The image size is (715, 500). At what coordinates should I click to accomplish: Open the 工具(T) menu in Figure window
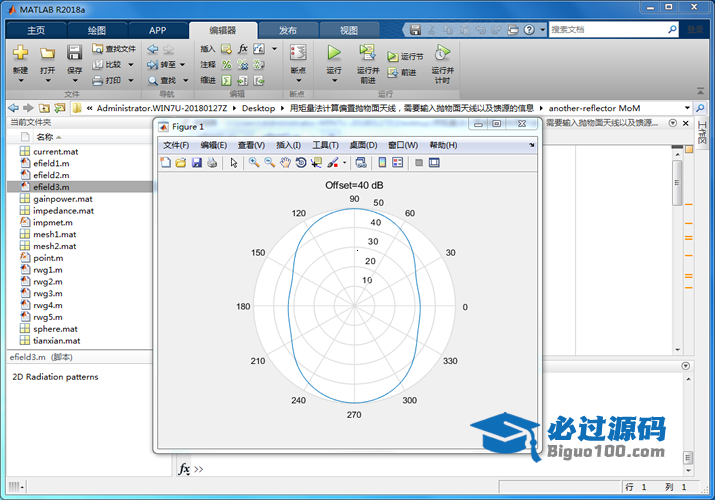click(325, 145)
